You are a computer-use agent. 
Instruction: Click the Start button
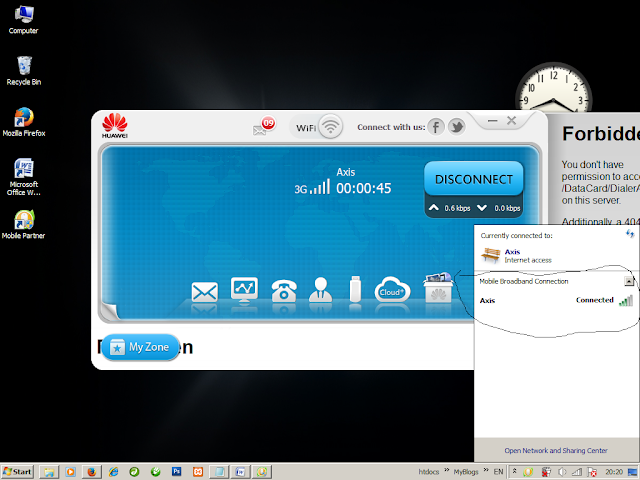17,472
